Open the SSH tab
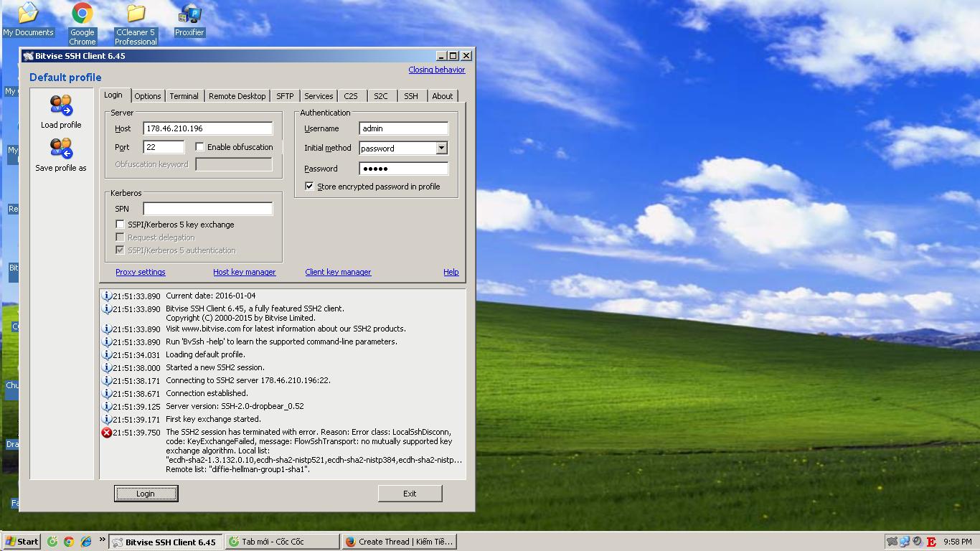 click(411, 96)
